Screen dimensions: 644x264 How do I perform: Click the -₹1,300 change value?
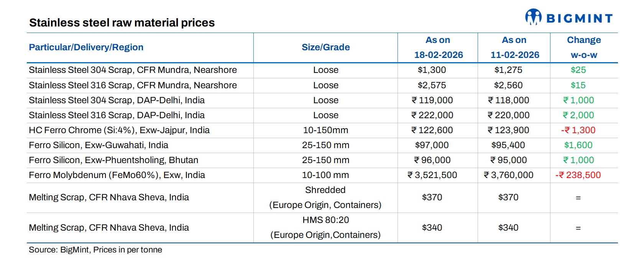point(578,130)
